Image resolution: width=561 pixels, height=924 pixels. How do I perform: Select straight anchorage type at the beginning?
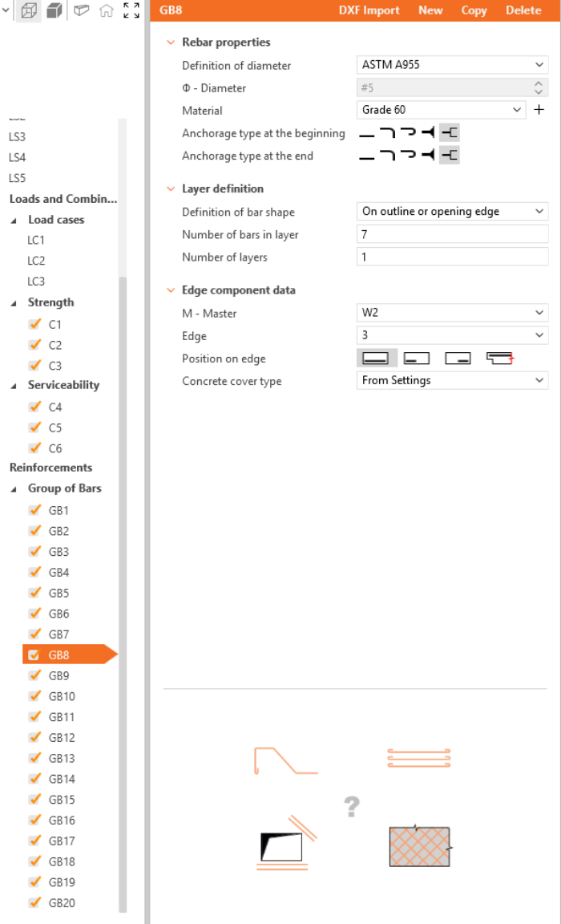point(366,134)
